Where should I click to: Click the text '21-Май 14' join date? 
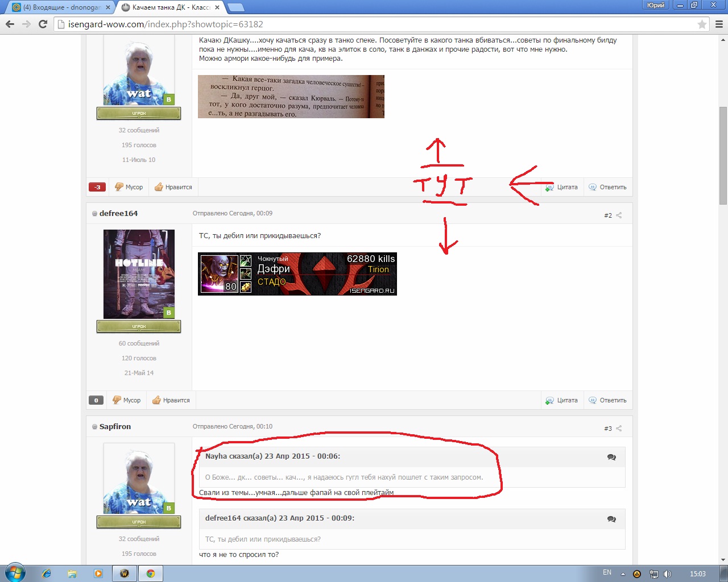(x=139, y=373)
